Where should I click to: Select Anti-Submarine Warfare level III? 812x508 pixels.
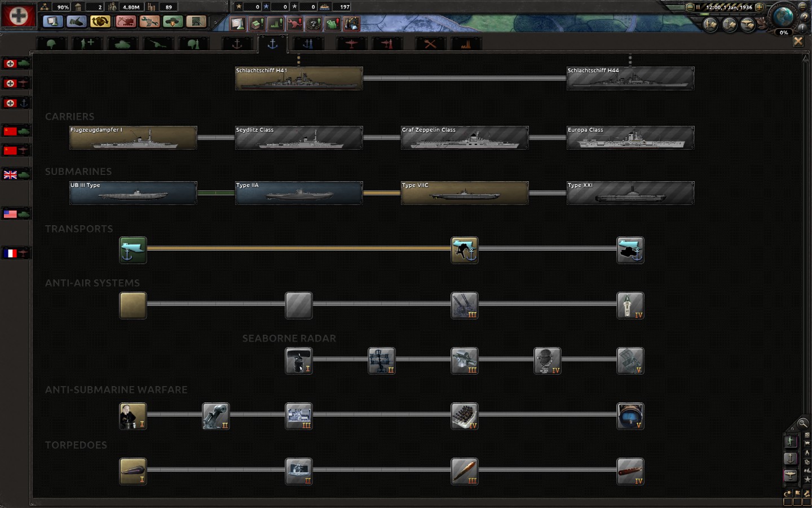click(299, 416)
